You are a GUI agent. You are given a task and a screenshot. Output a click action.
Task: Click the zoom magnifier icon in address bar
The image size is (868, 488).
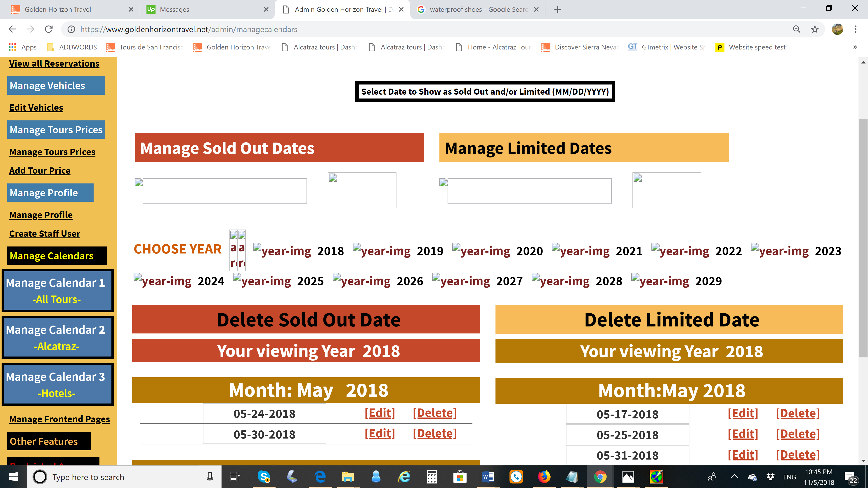(x=797, y=29)
